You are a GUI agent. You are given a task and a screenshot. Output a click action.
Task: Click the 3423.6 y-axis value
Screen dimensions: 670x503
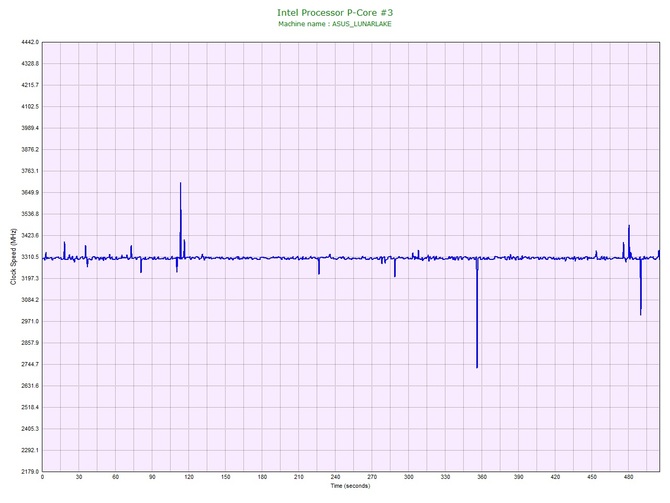[x=30, y=235]
